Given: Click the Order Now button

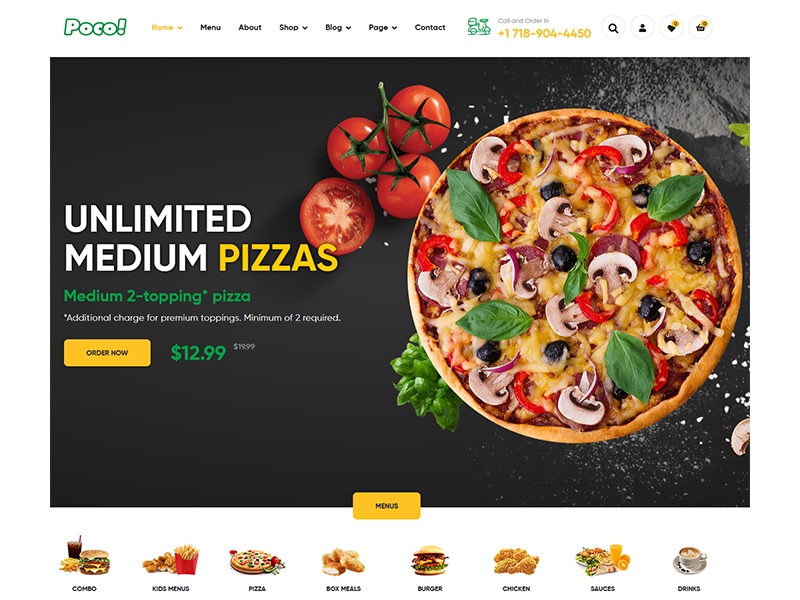Looking at the screenshot, I should point(107,353).
